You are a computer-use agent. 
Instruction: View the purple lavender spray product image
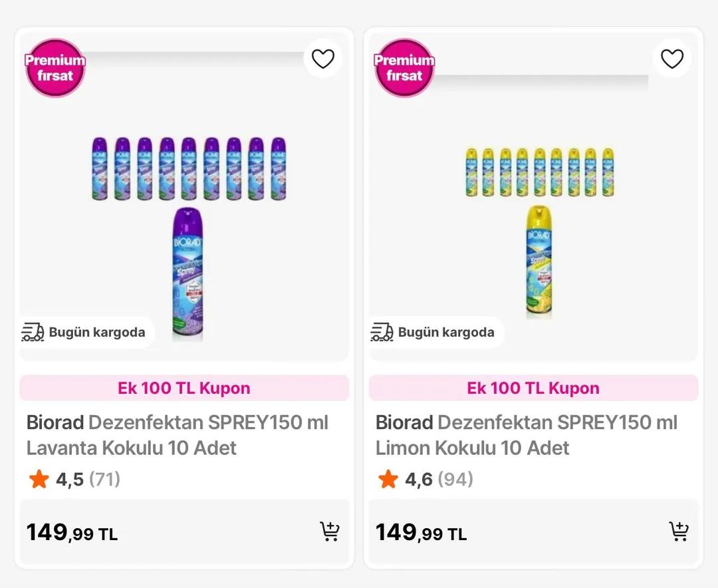tap(187, 273)
